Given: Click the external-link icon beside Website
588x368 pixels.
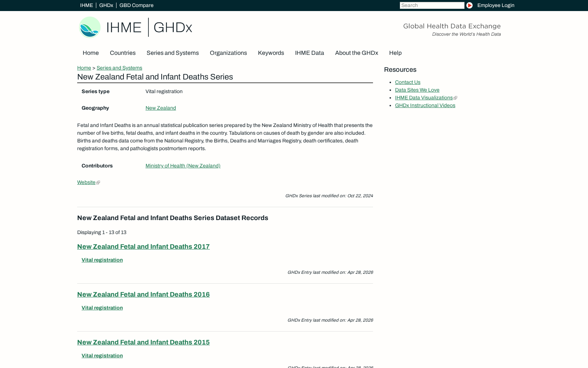Looking at the screenshot, I should [x=98, y=183].
